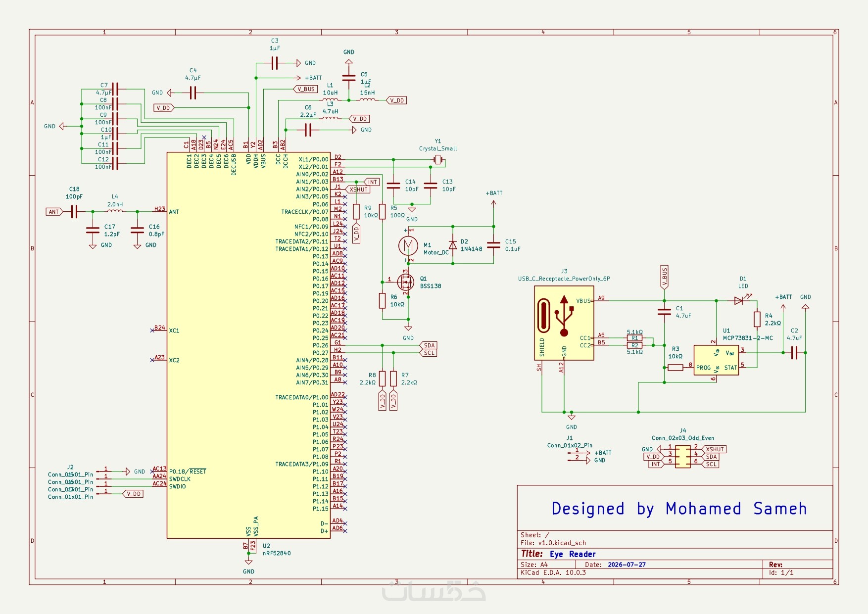
Task: Select resistor R6 10kΩ symbol
Action: click(382, 301)
